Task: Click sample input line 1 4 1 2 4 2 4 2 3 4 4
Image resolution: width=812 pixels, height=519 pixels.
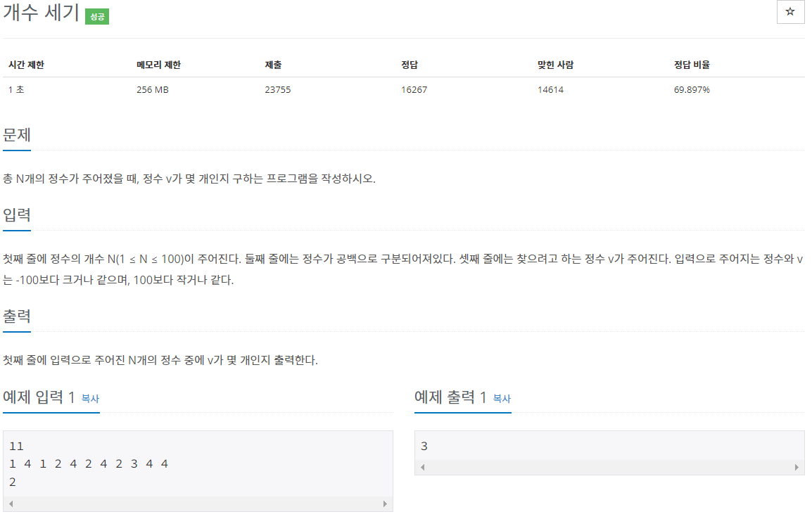Action: click(x=89, y=463)
